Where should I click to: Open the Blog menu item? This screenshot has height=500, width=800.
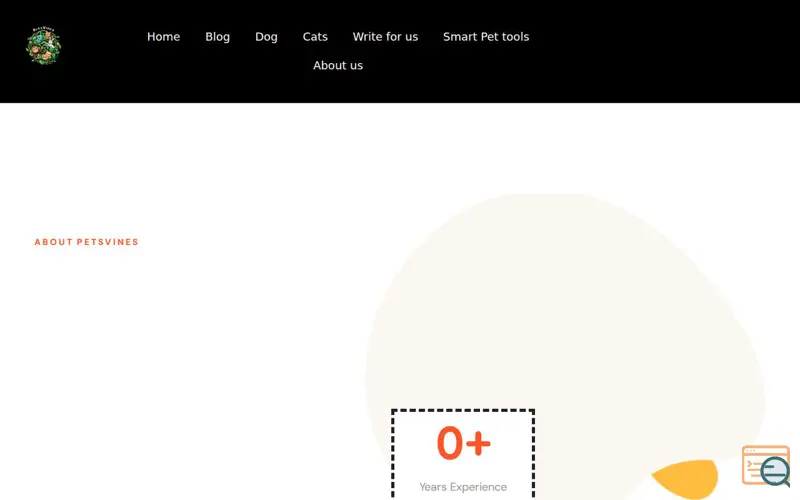click(x=217, y=37)
